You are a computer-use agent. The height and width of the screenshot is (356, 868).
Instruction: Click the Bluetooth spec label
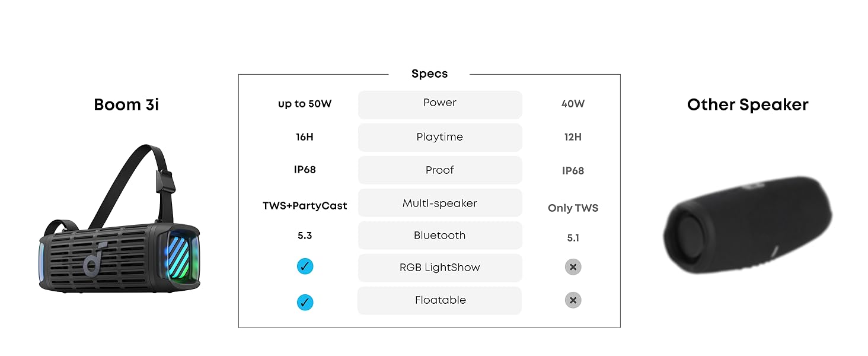[x=439, y=236]
